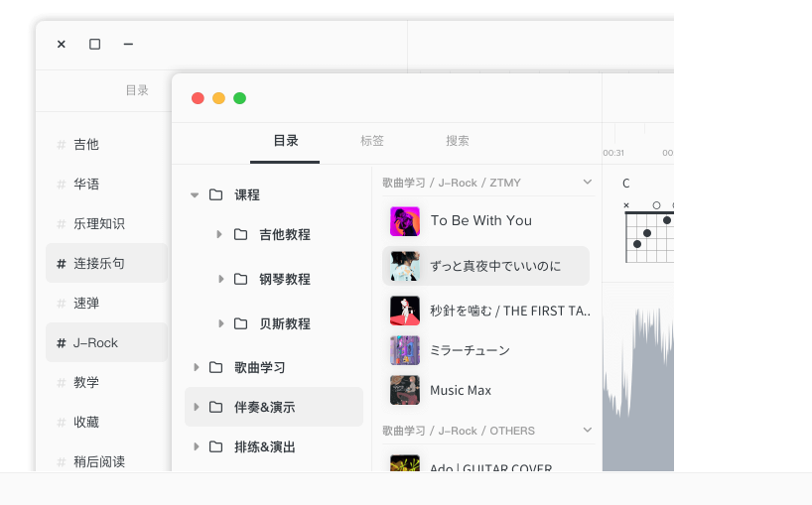Select the 乐理知识 tag in sidebar
The height and width of the screenshot is (505, 812).
coord(98,224)
